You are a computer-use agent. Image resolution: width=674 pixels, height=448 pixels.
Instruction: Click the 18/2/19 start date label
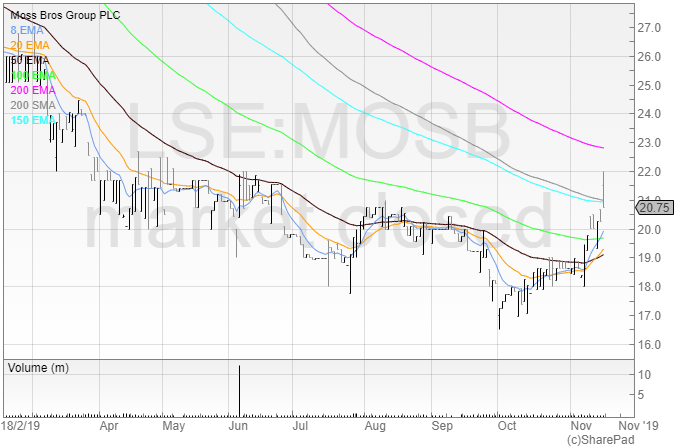click(x=20, y=426)
